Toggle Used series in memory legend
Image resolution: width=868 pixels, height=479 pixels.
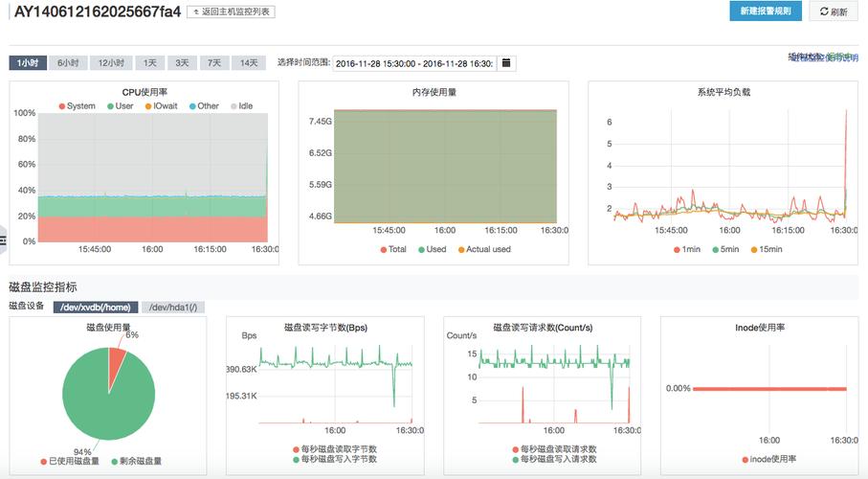point(433,249)
